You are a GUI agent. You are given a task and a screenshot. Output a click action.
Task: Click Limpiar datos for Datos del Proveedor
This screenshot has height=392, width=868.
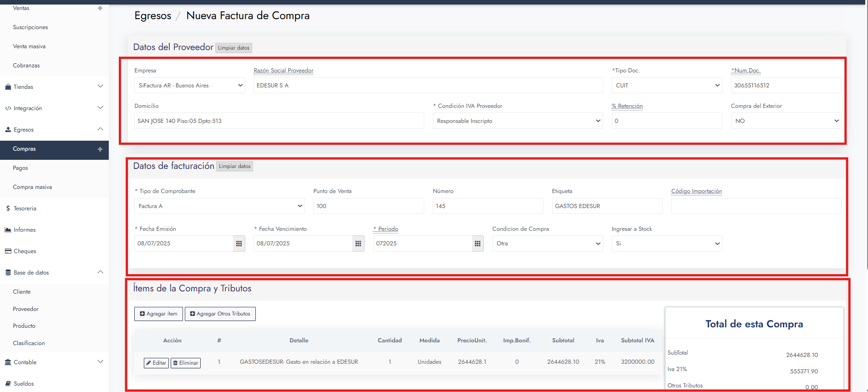click(x=233, y=48)
